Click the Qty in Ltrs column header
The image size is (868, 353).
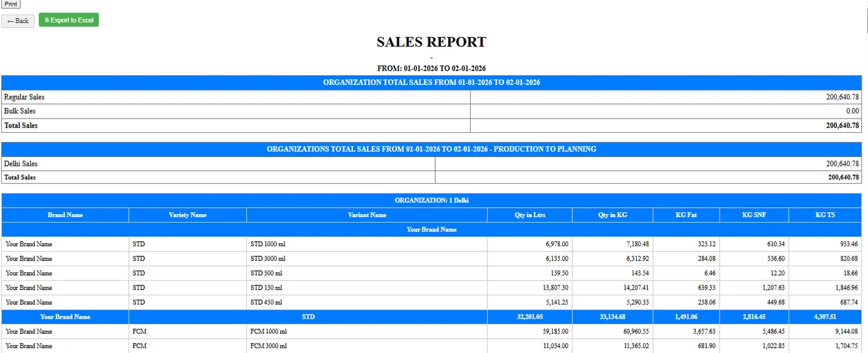(x=530, y=215)
